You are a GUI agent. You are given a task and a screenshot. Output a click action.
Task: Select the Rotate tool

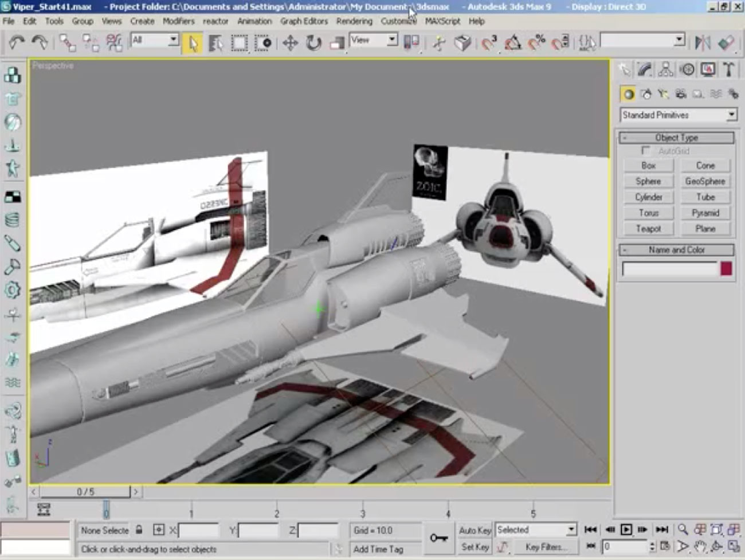(x=313, y=43)
